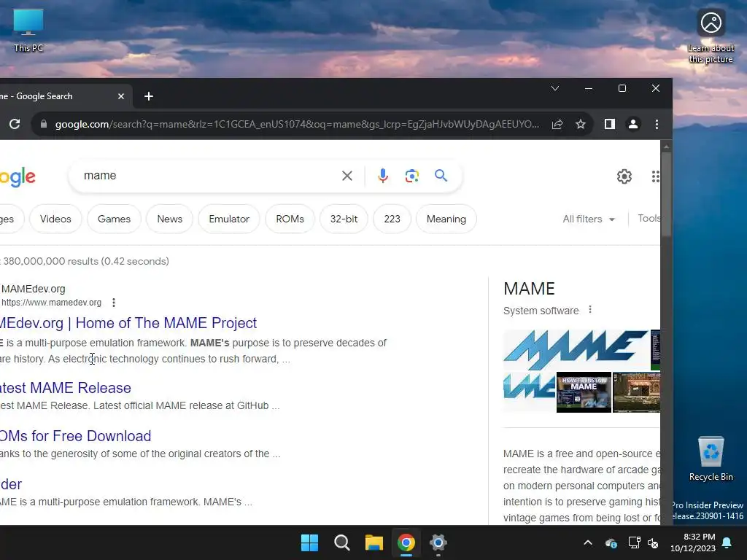Click the Chrome address bar URL

tap(298, 124)
